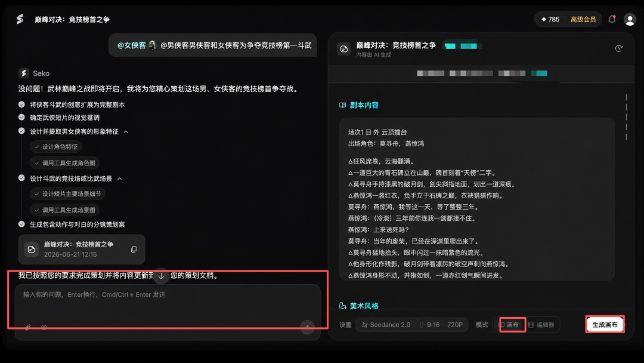Click the Seko name label in the chat
The image size is (644, 363).
click(x=41, y=73)
